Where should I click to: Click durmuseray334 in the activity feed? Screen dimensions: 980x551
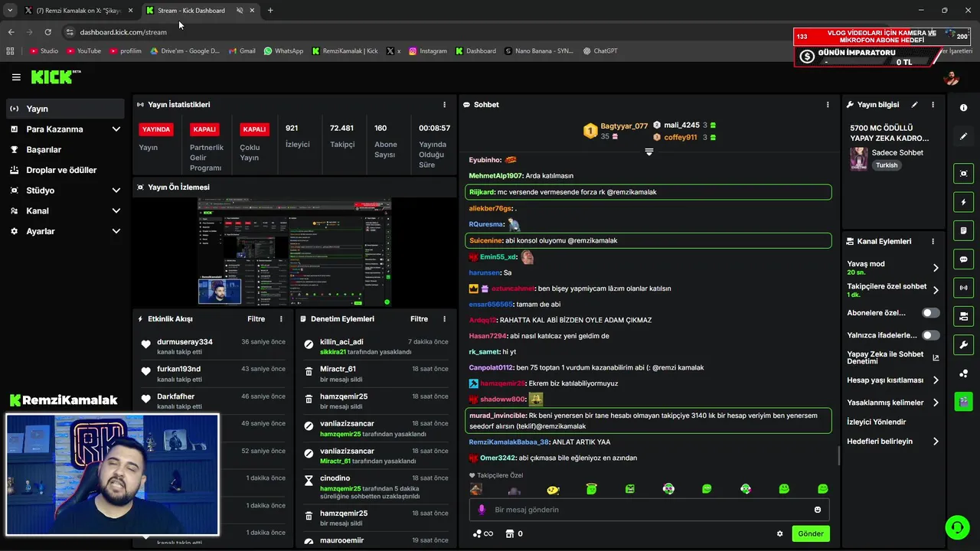pos(185,342)
